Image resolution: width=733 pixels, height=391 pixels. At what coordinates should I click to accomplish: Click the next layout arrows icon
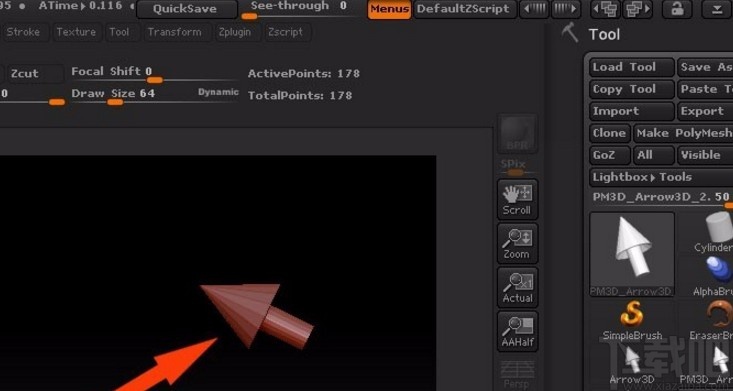click(566, 9)
